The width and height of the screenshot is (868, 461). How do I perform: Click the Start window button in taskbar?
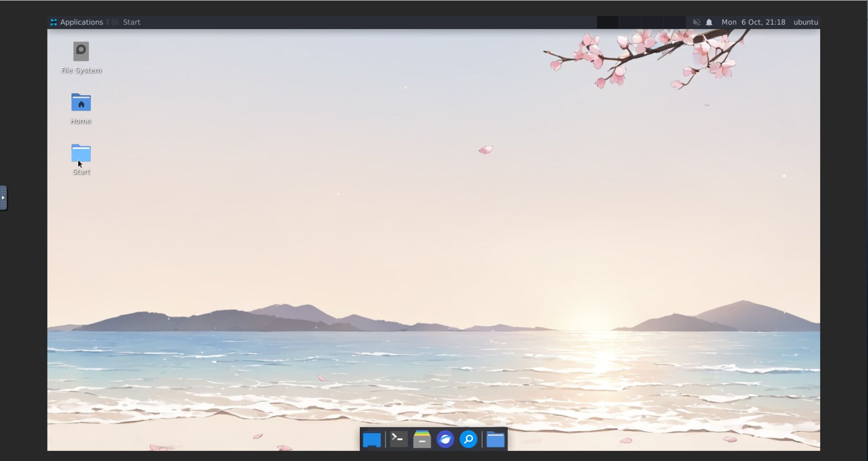[x=127, y=22]
